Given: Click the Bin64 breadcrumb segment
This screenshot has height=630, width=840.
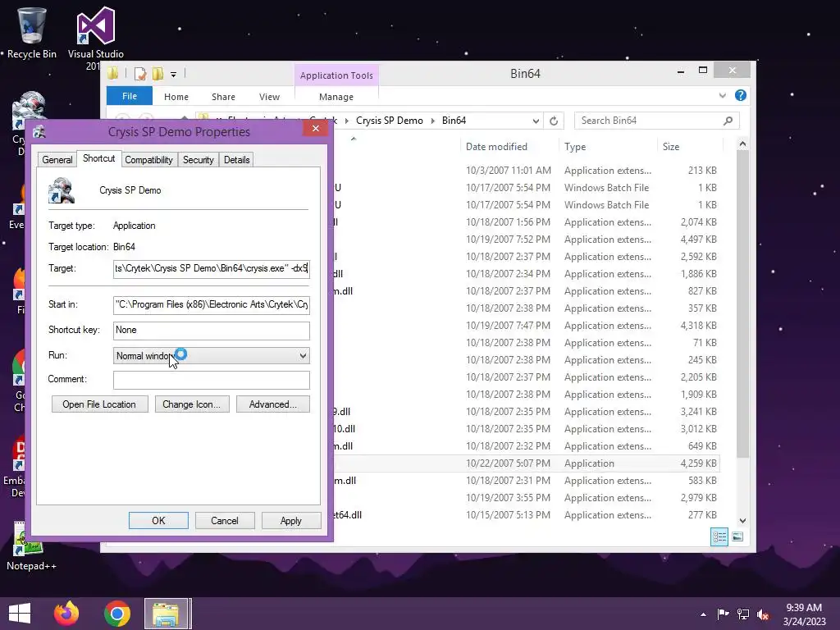Looking at the screenshot, I should [454, 121].
